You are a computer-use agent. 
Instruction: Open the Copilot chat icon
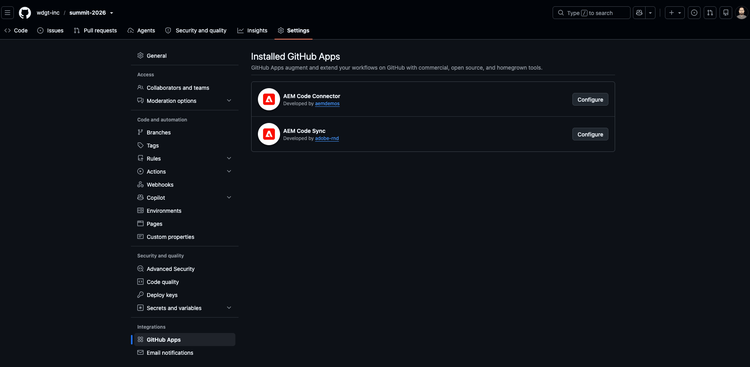point(639,13)
